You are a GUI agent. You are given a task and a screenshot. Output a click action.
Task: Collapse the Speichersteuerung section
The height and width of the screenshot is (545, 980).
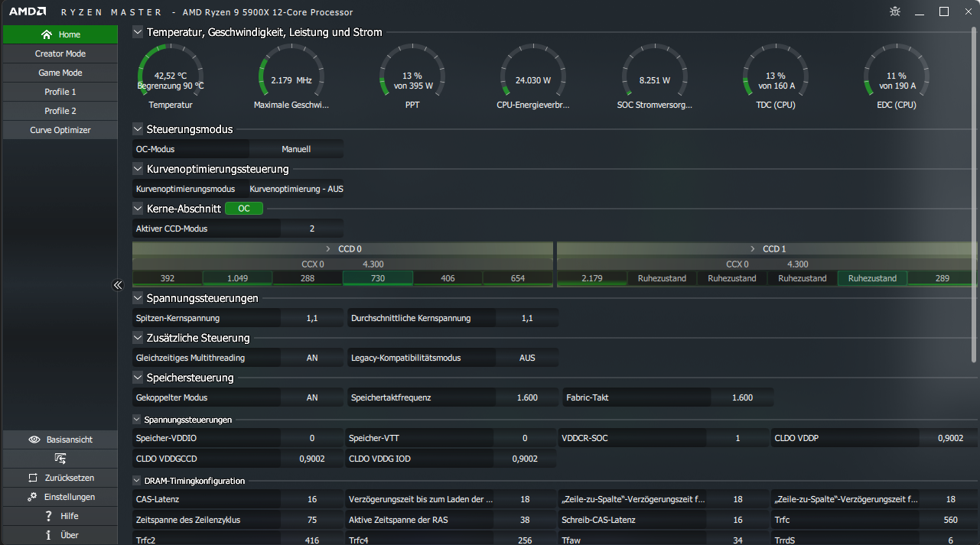pos(138,378)
